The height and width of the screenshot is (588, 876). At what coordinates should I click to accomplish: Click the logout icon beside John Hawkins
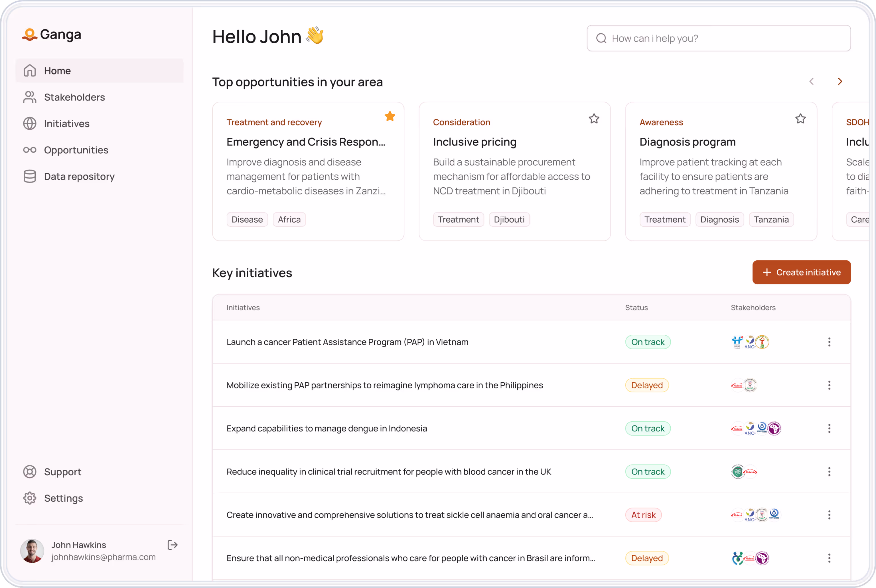172,545
